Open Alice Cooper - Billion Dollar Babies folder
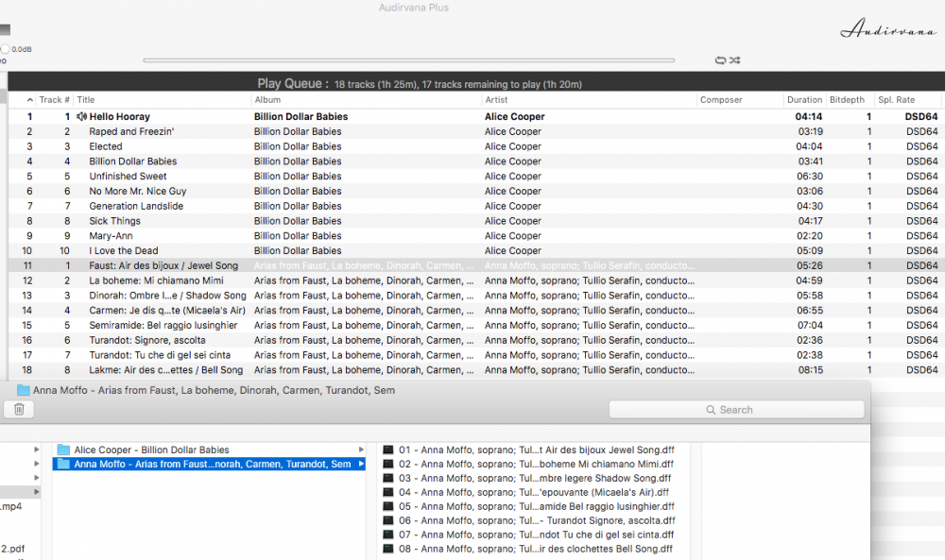Image resolution: width=945 pixels, height=560 pixels. point(151,450)
